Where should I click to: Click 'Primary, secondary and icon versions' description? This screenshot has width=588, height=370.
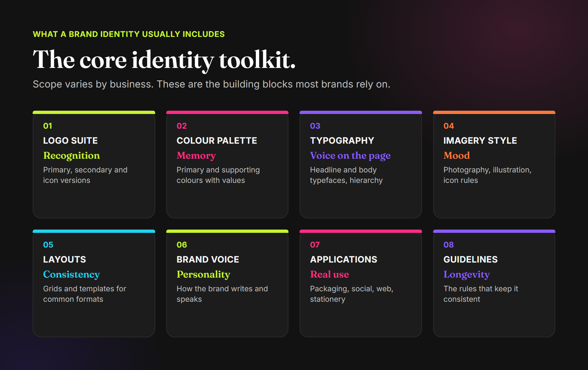[x=85, y=175]
